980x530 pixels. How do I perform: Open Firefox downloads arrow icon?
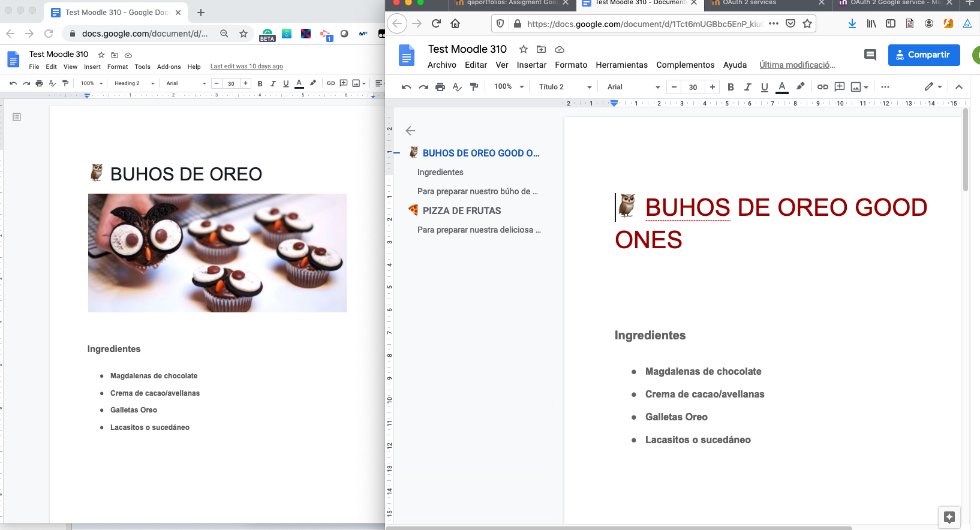click(852, 23)
